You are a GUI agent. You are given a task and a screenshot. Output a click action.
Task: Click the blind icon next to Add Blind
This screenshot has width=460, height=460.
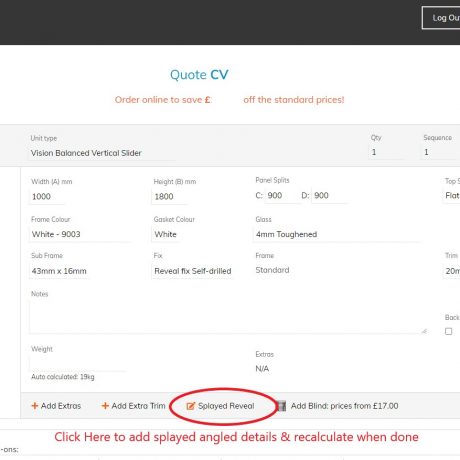(x=282, y=406)
